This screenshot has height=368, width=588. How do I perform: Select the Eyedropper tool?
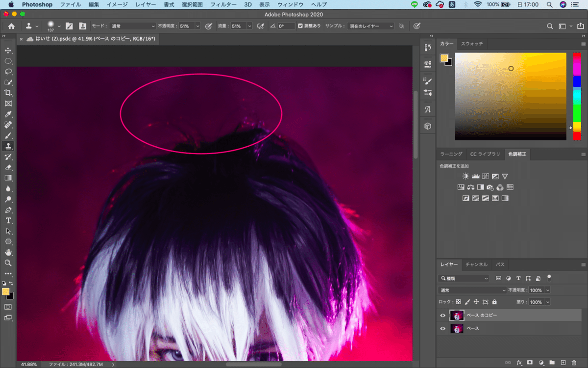click(8, 114)
